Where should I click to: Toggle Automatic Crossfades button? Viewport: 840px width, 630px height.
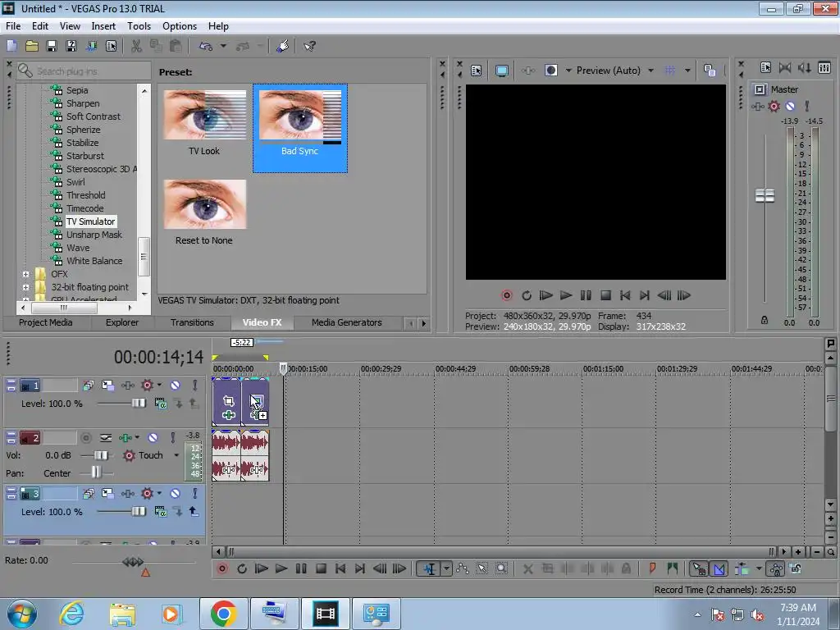(x=719, y=569)
